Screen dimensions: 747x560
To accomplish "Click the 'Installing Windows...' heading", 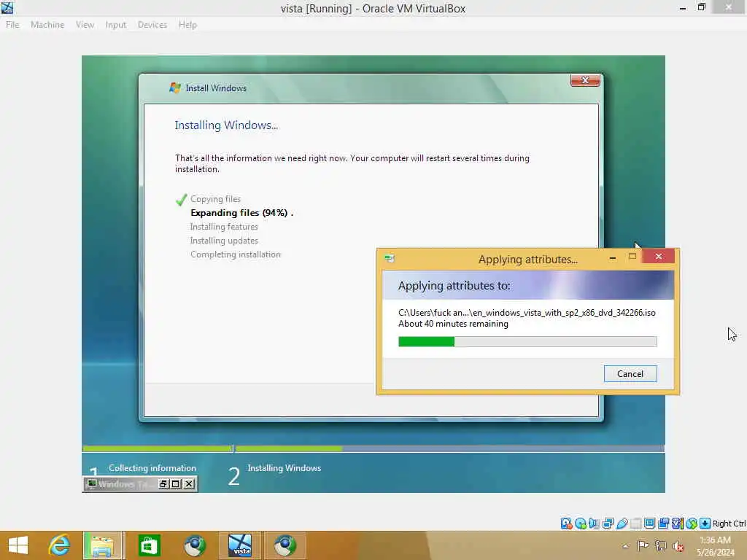I will tap(226, 125).
